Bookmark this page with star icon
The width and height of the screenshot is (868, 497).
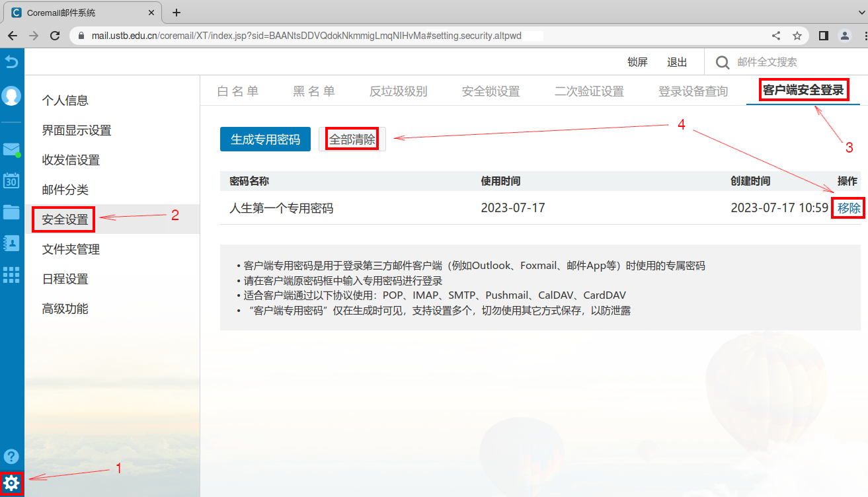pyautogui.click(x=797, y=36)
